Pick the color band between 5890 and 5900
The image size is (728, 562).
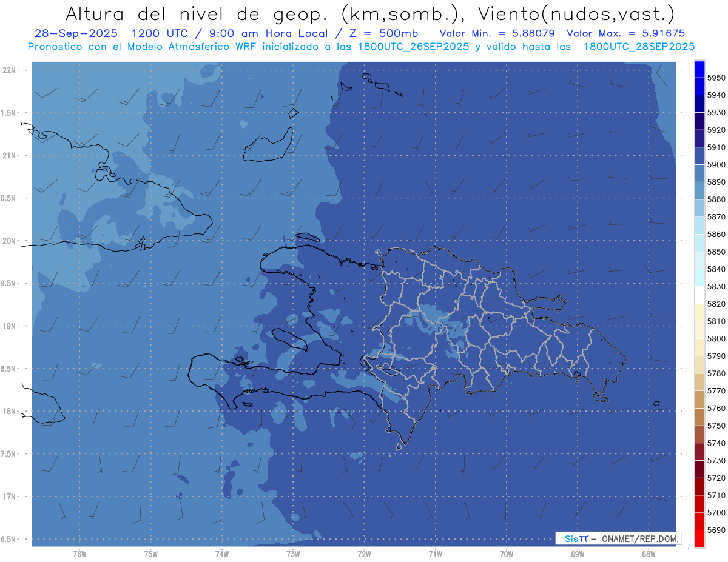[x=699, y=173]
